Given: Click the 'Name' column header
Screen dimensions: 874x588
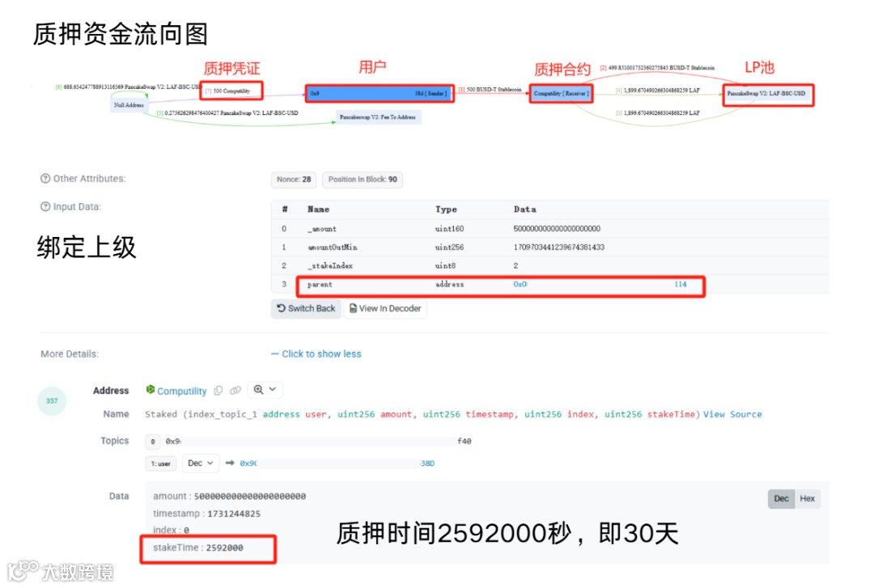Looking at the screenshot, I should pyautogui.click(x=318, y=209).
